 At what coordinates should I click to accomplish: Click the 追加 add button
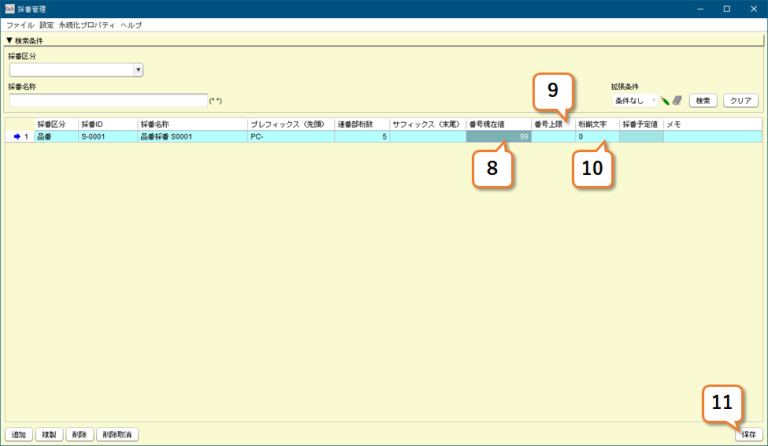pos(18,435)
